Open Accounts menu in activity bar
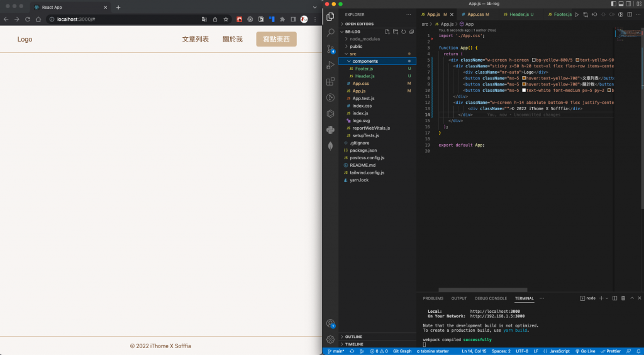Viewport: 644px width, 355px height. (x=330, y=324)
